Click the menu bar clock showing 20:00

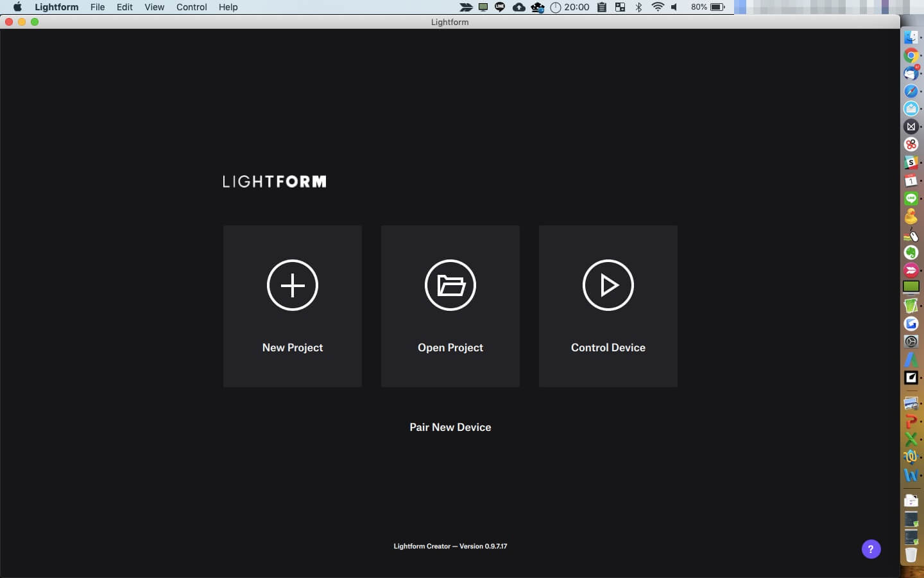point(570,7)
